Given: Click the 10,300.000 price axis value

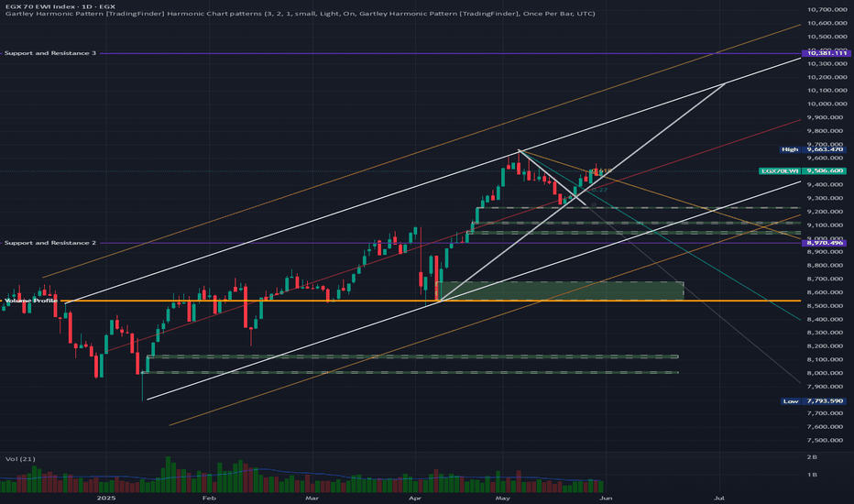Looking at the screenshot, I should tap(827, 64).
